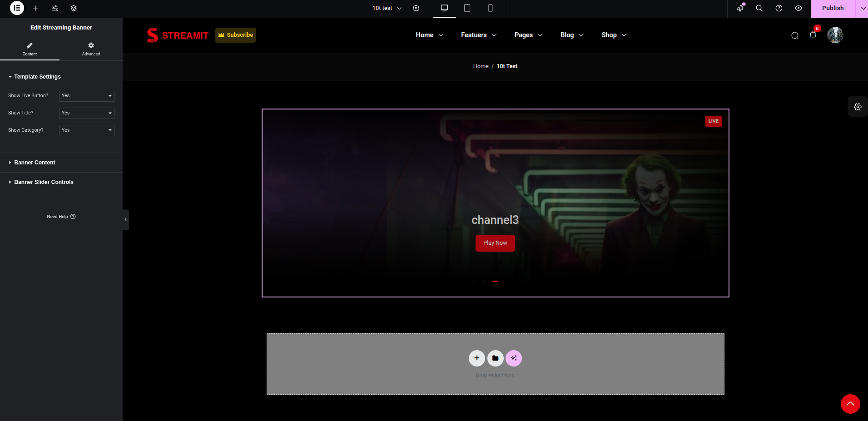This screenshot has height=421, width=868.
Task: Switch to the Advanced tab
Action: coord(91,49)
